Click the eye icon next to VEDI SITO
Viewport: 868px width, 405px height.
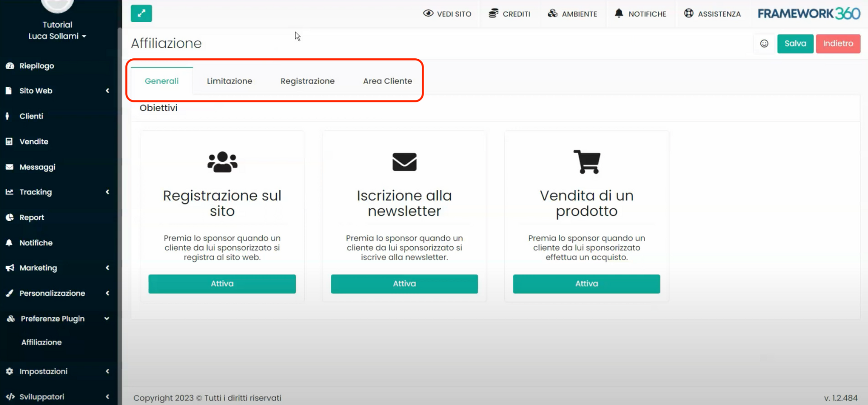(x=428, y=13)
